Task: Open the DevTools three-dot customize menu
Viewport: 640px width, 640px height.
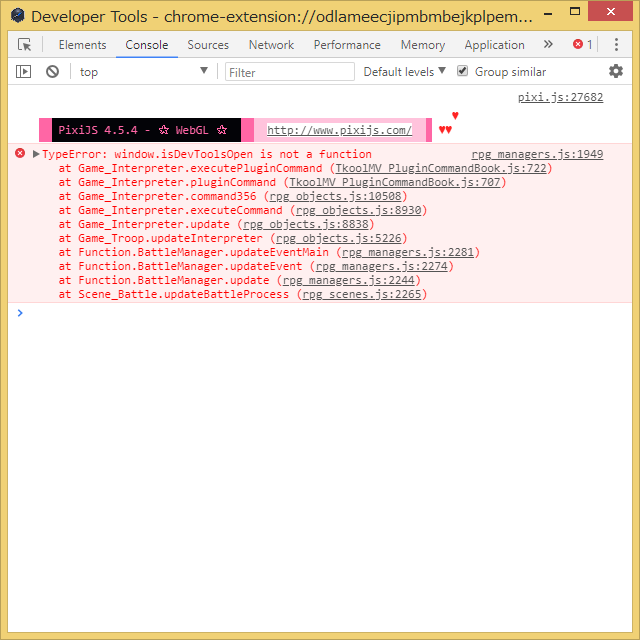Action: pos(616,44)
